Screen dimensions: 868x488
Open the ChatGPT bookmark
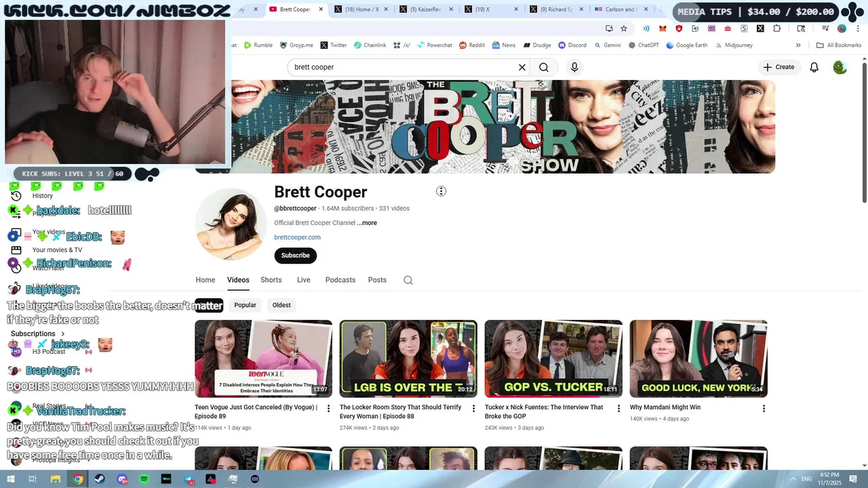644,45
